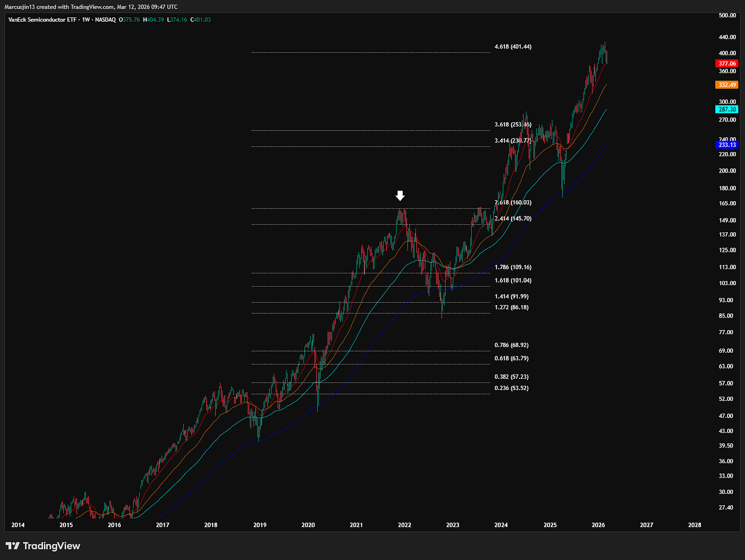
Task: Click the 103.00 level on price scale
Action: 727,284
